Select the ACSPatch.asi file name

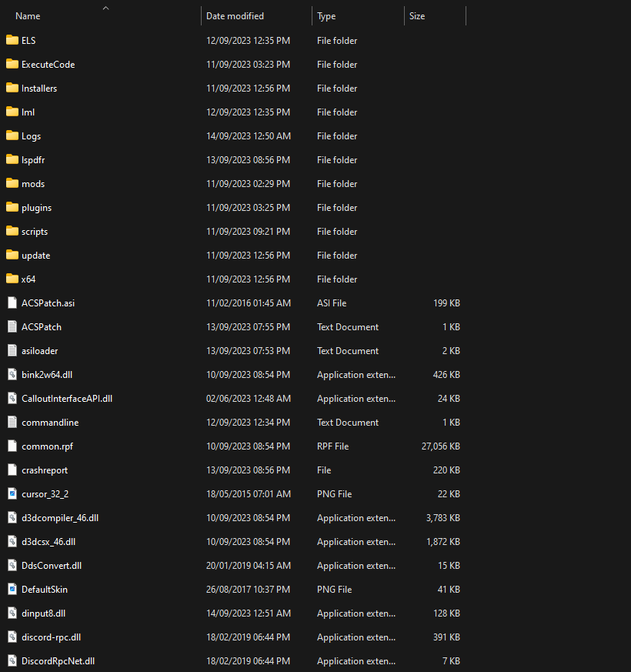(48, 303)
